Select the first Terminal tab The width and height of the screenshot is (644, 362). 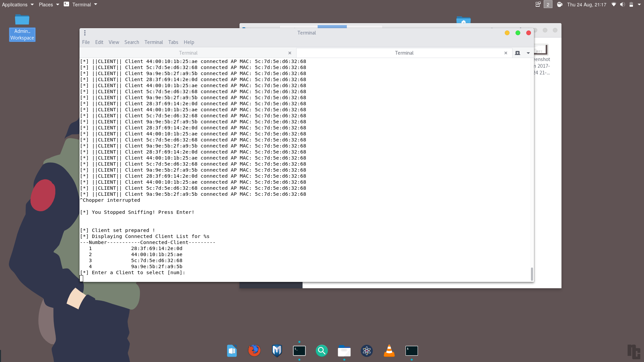coord(187,53)
